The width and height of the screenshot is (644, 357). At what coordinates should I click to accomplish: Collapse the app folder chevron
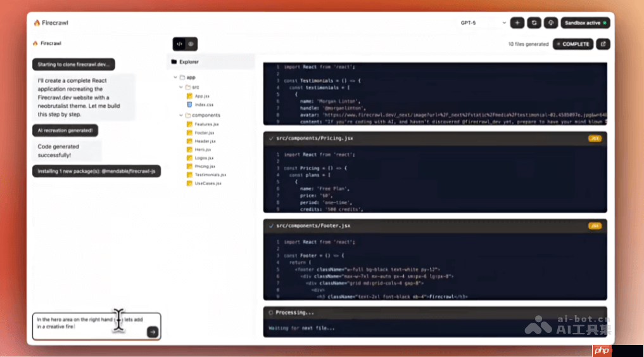click(176, 77)
